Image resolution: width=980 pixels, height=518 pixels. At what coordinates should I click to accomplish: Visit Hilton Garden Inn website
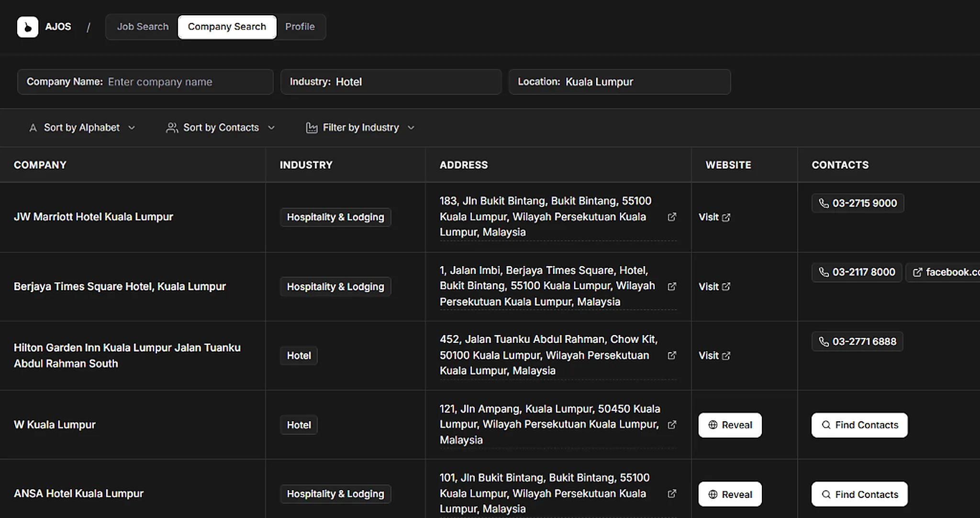[x=714, y=356]
